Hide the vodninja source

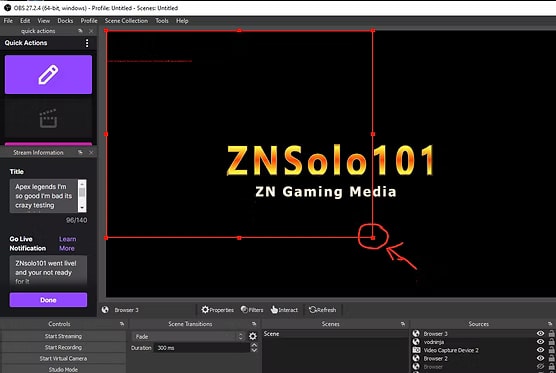coord(540,342)
